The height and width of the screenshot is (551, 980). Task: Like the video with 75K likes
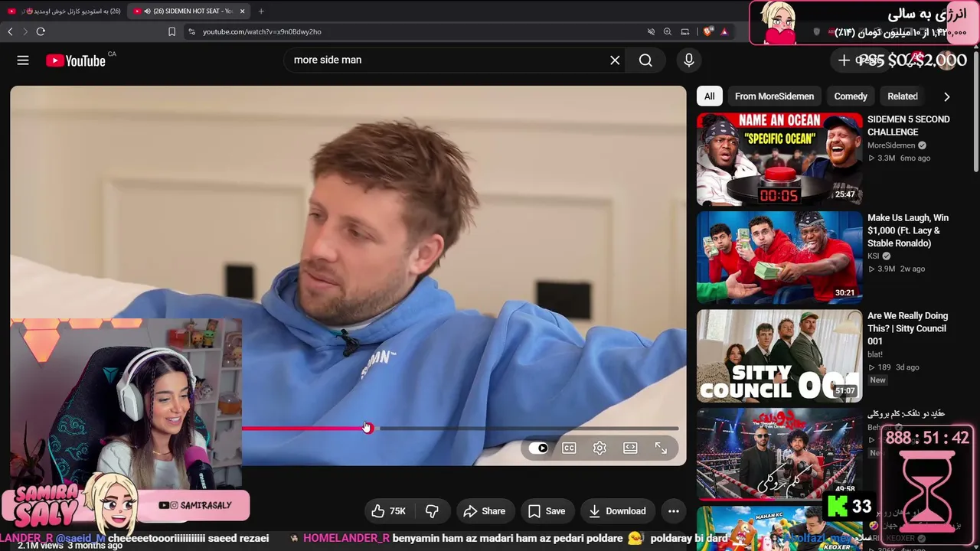pyautogui.click(x=389, y=511)
